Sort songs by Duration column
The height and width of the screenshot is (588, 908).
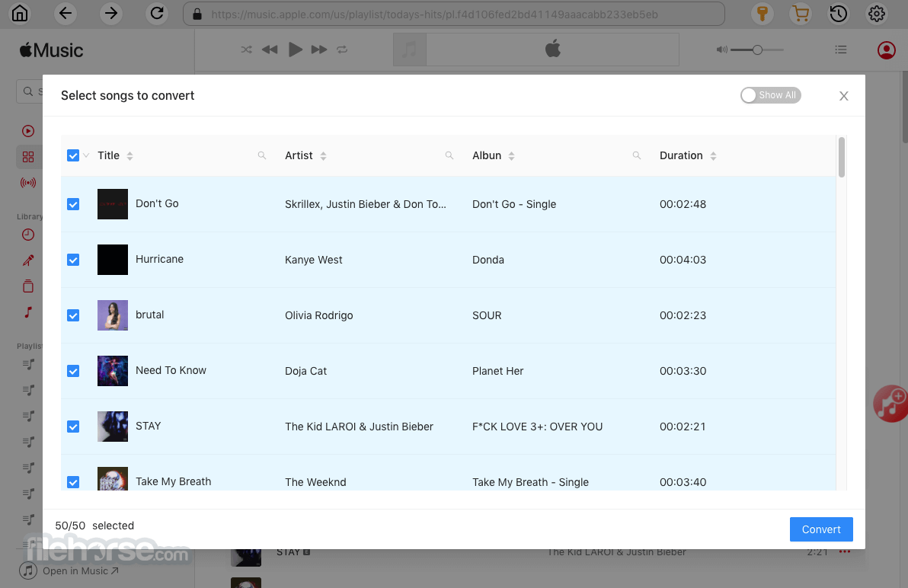[x=713, y=155]
